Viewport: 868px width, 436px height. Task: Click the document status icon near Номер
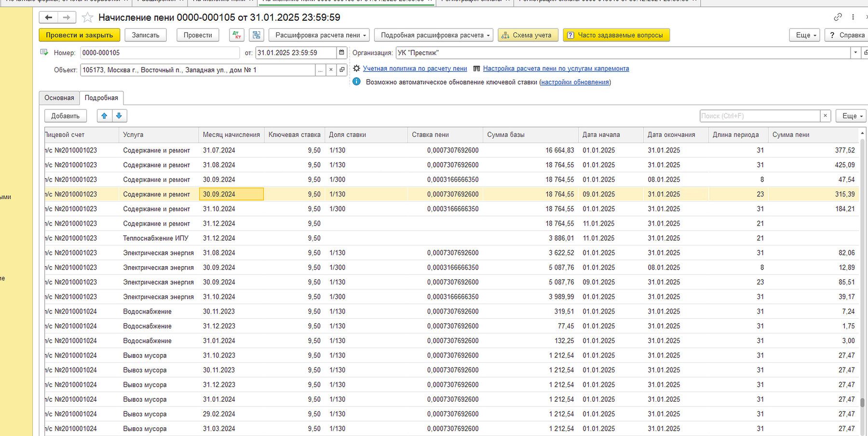tap(44, 52)
